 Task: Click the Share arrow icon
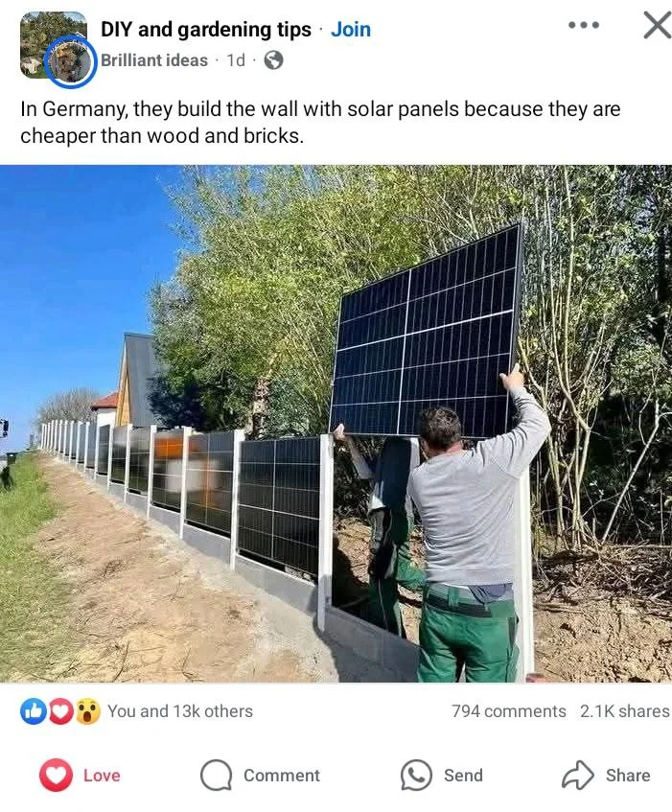pos(578,776)
